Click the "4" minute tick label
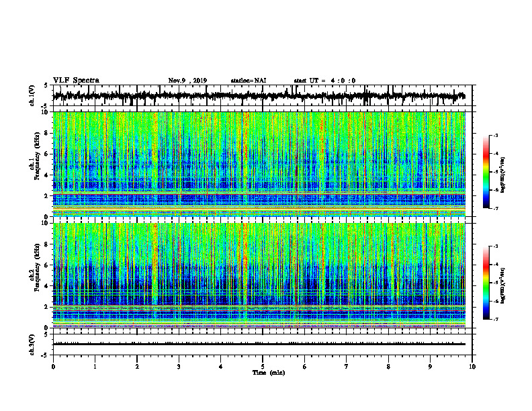Image resolution: width=532 pixels, height=411 pixels. 221,367
